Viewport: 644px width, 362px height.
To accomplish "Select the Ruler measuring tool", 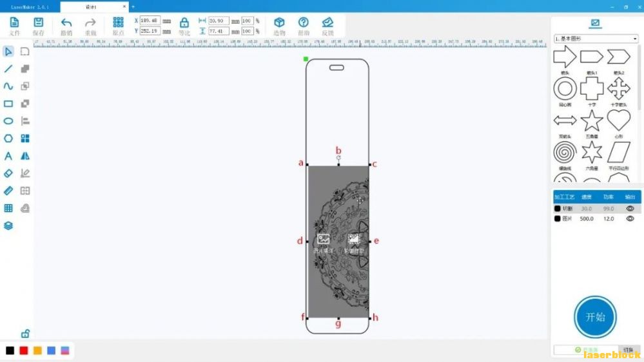I will coord(8,191).
